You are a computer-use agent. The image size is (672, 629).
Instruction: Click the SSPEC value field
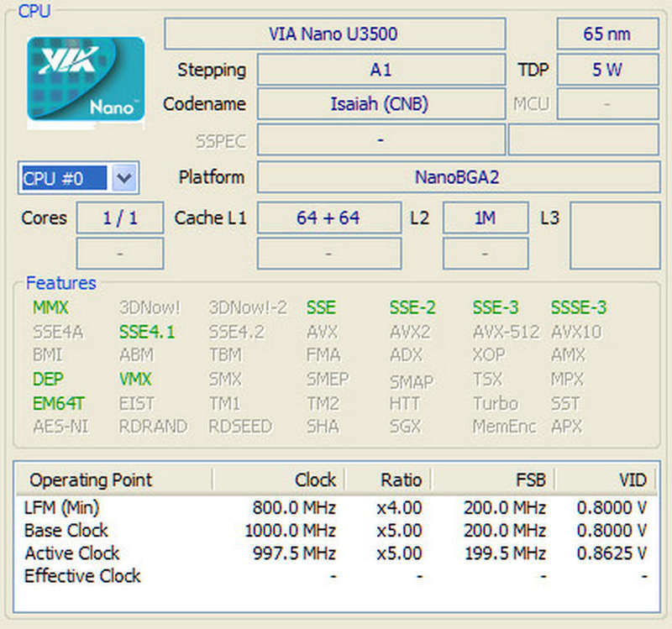[381, 139]
